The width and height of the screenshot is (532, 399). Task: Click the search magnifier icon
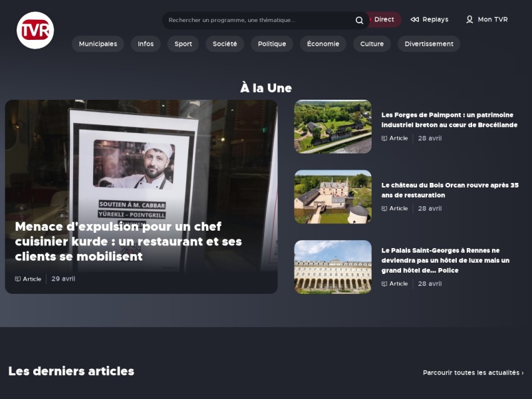[359, 21]
